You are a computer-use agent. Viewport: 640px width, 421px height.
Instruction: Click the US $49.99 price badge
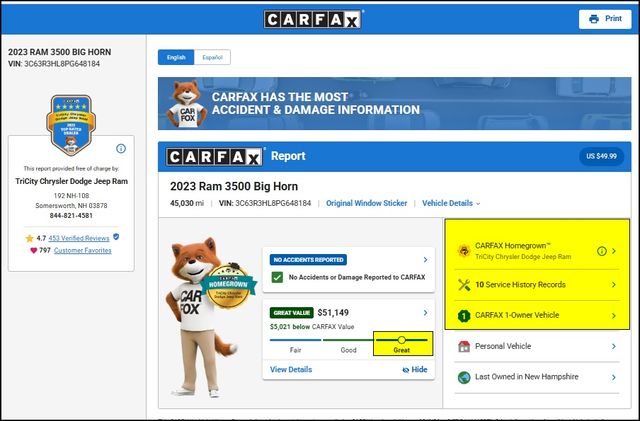(x=601, y=156)
